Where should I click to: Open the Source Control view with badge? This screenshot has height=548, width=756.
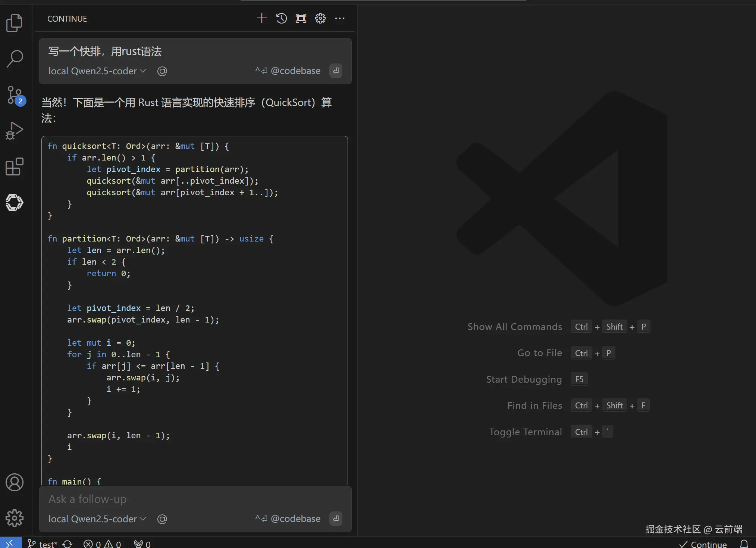tap(15, 96)
